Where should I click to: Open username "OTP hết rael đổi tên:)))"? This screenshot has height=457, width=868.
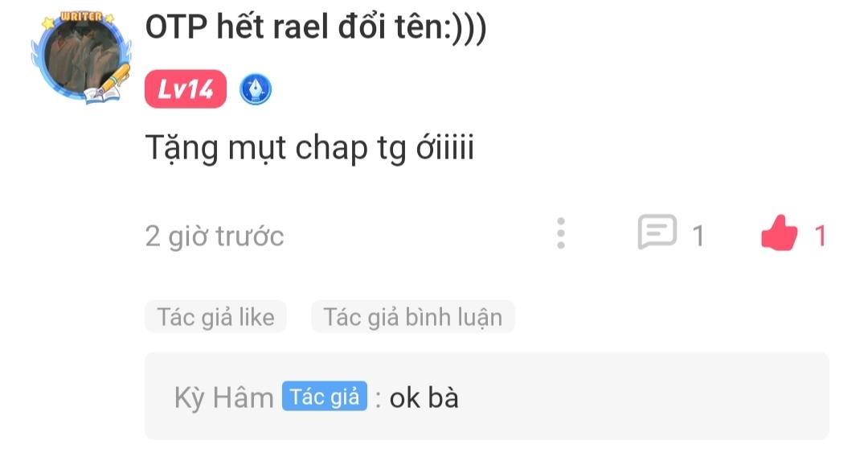point(316,29)
